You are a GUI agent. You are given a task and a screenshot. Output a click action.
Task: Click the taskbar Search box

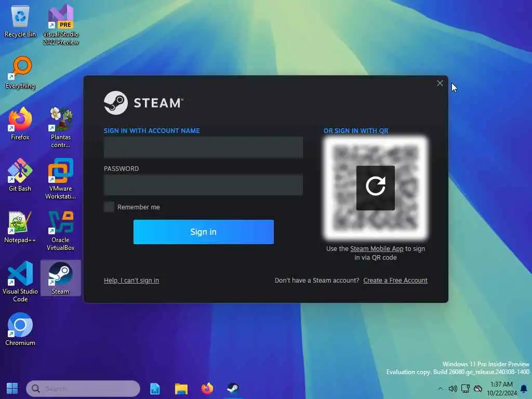(x=83, y=388)
